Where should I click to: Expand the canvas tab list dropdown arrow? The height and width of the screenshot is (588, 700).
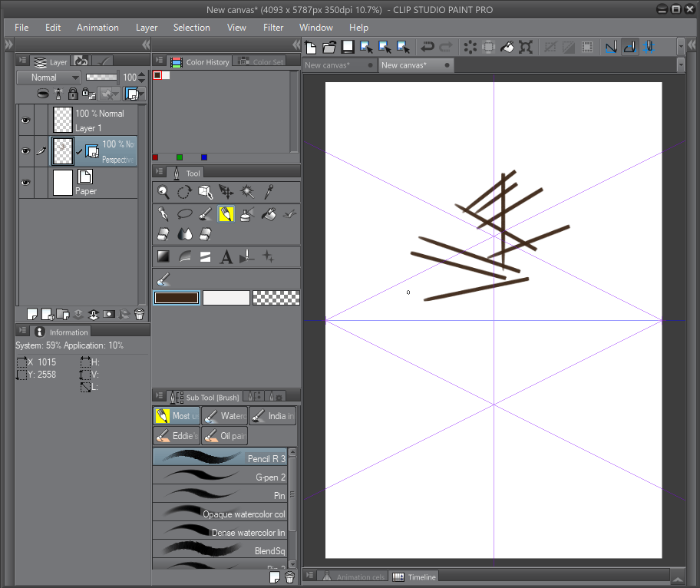680,65
